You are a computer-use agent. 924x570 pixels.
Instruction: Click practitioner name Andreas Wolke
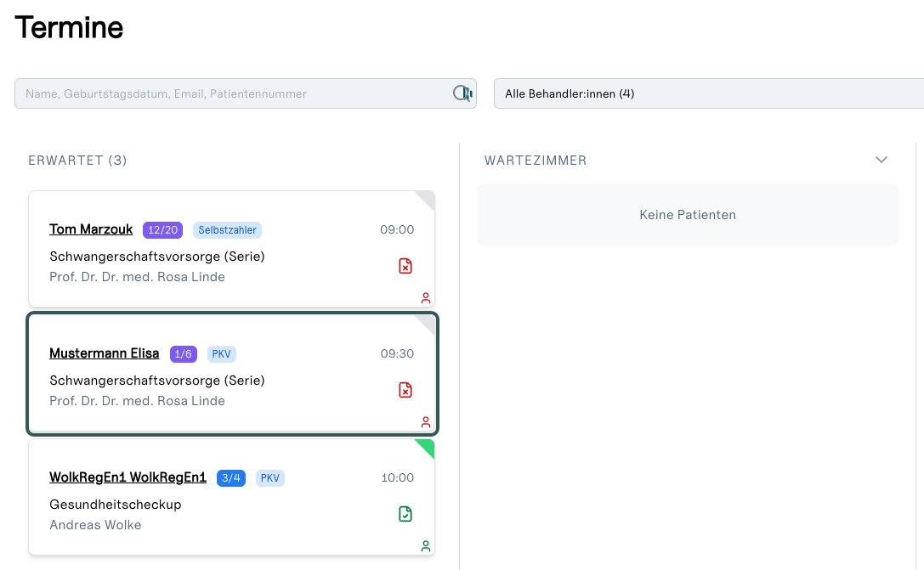click(95, 525)
